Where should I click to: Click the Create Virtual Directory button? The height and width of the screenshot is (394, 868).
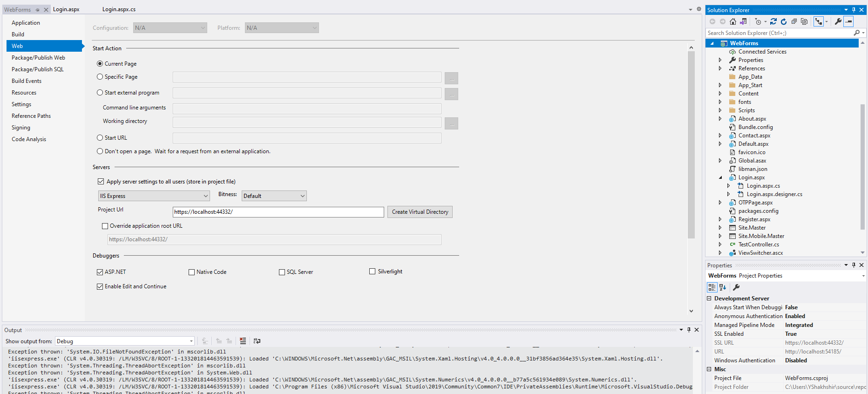pos(420,212)
